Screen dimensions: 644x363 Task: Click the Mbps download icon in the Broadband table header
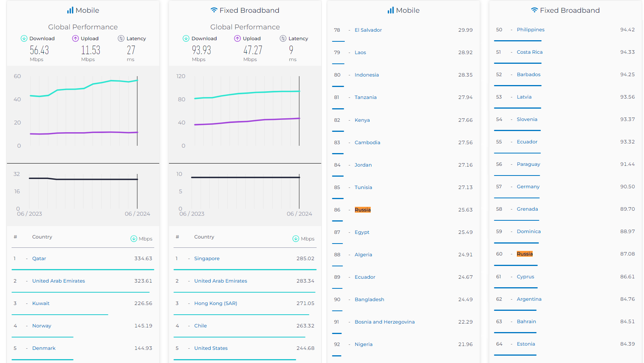(296, 239)
